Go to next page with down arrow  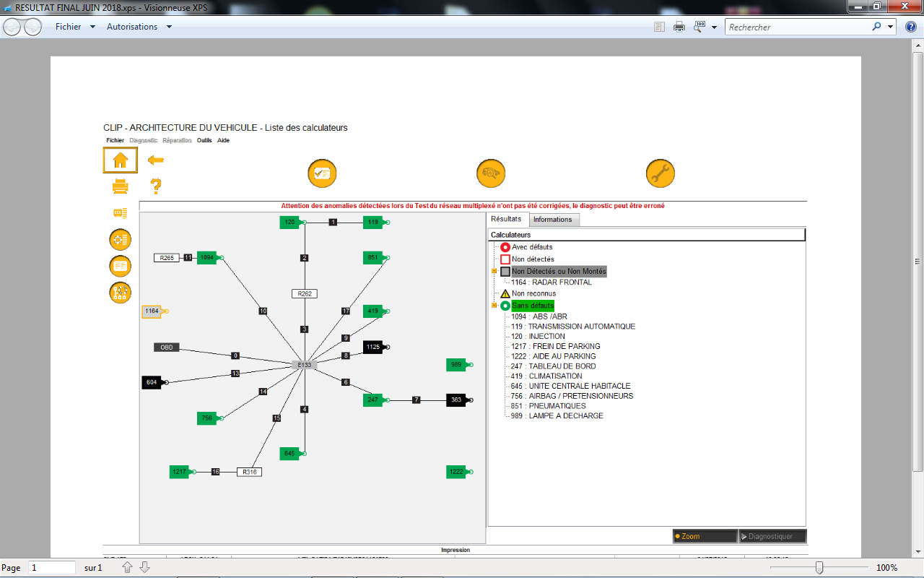click(x=144, y=568)
